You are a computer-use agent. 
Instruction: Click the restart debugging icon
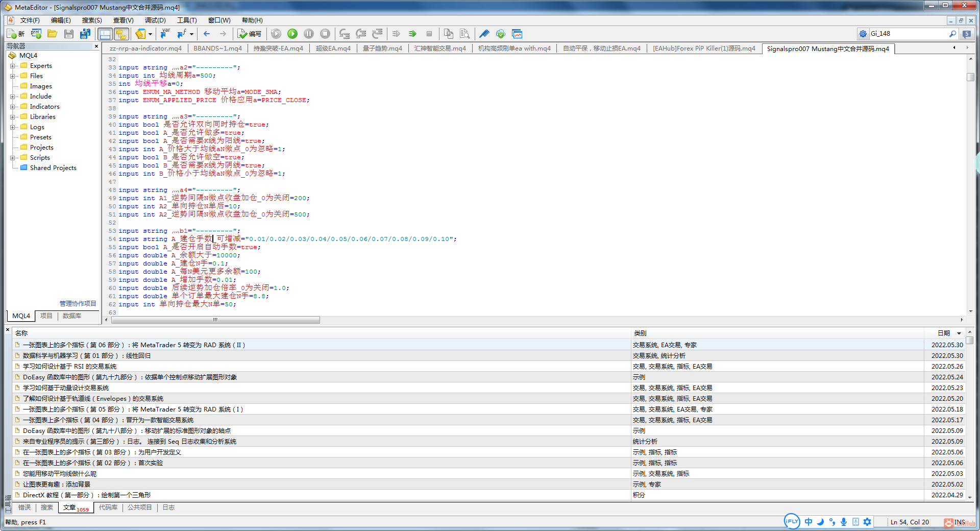coord(276,34)
